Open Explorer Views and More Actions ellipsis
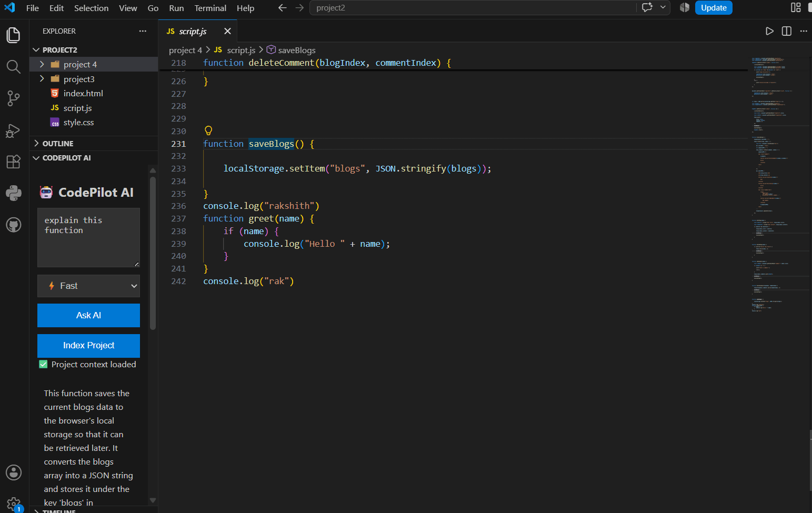 tap(143, 31)
